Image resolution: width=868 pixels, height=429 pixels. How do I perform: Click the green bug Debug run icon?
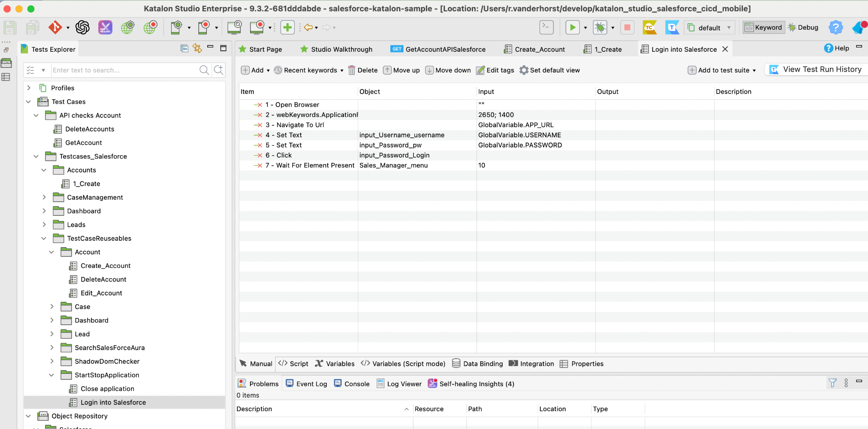(x=600, y=28)
